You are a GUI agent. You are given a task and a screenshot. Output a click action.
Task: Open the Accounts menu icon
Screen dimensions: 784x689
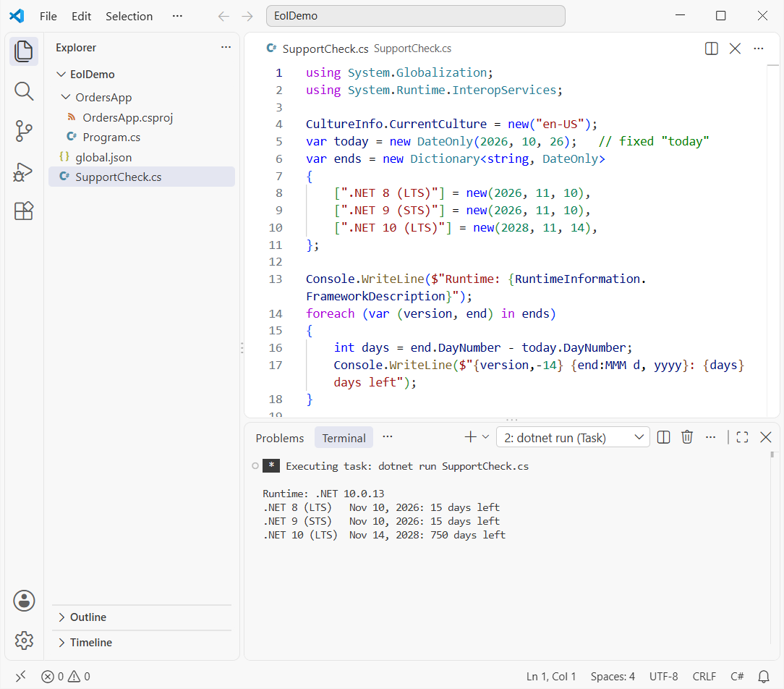24,601
